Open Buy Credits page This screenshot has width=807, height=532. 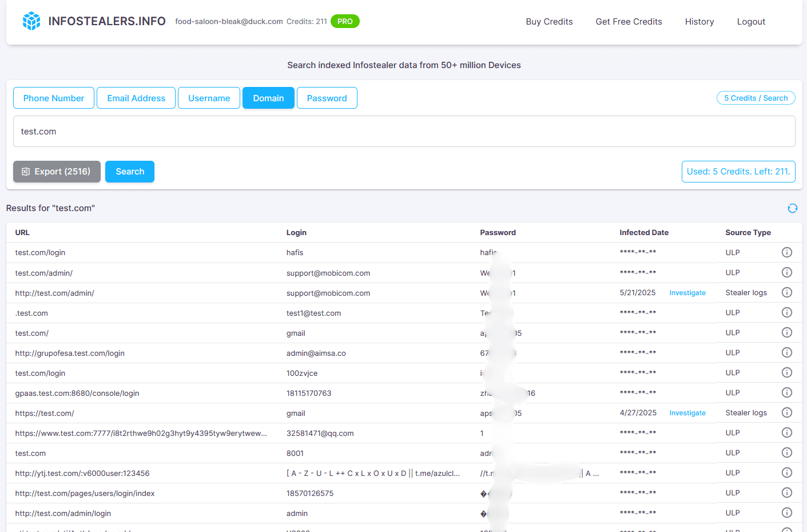(x=549, y=22)
